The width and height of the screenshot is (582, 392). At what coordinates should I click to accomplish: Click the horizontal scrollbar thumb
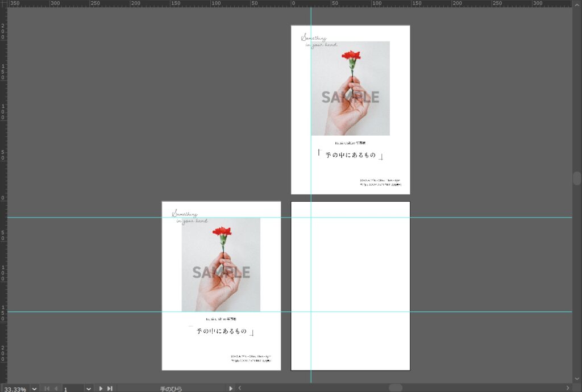tap(396, 388)
